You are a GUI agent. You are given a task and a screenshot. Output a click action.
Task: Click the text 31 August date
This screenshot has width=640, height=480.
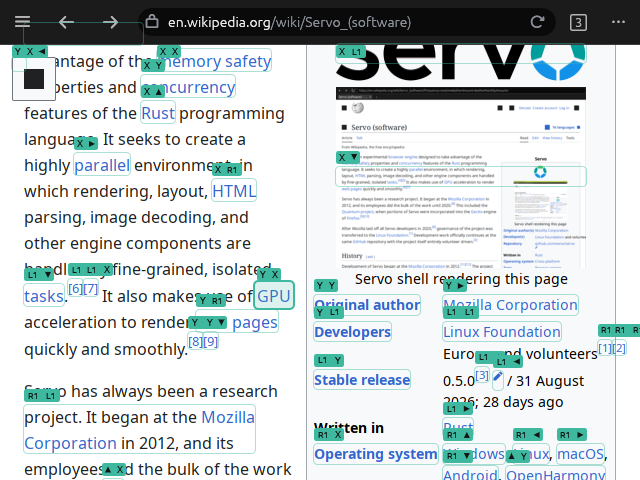(x=550, y=381)
